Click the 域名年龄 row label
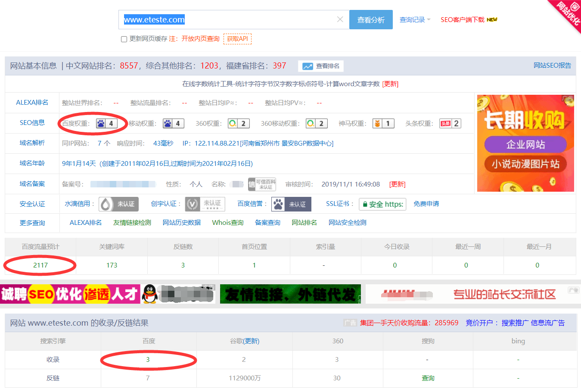The width and height of the screenshot is (581, 392). coord(32,163)
